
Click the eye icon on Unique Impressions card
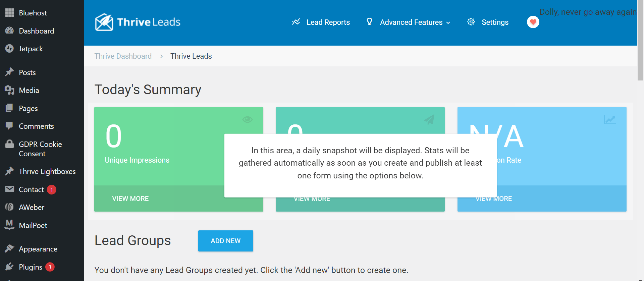click(x=247, y=119)
